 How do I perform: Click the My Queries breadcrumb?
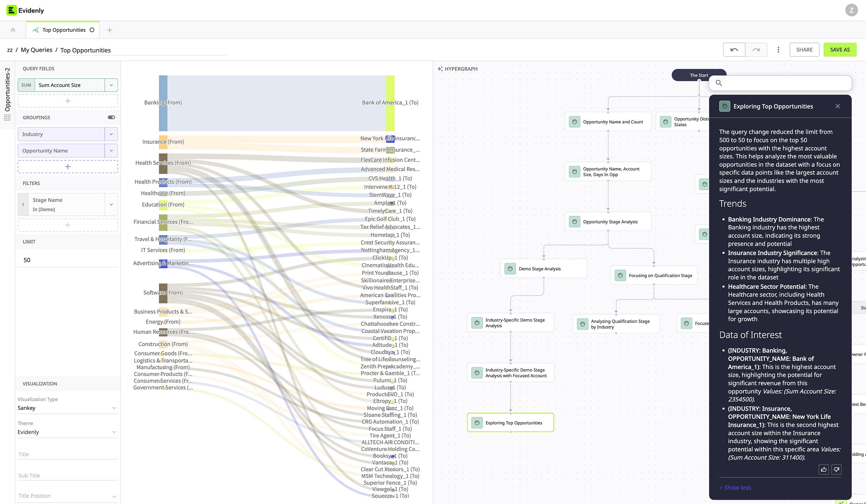coord(36,50)
